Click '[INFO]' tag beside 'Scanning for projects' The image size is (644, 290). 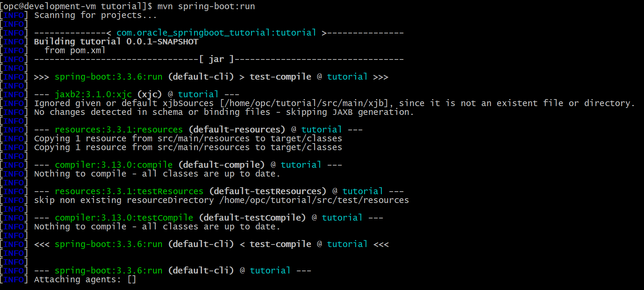pos(14,15)
